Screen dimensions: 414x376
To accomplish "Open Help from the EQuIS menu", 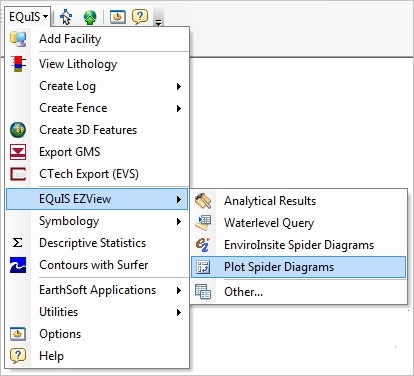I will [x=97, y=356].
